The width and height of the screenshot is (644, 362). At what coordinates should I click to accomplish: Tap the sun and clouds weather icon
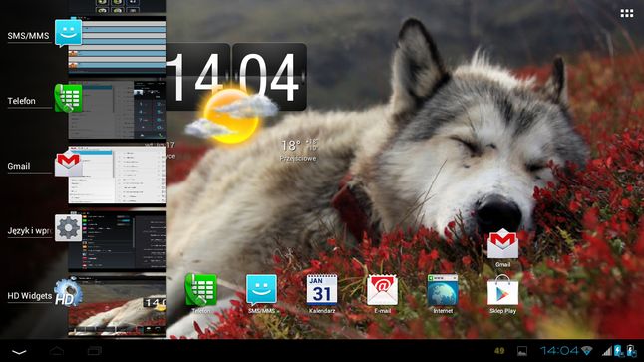[x=231, y=116]
